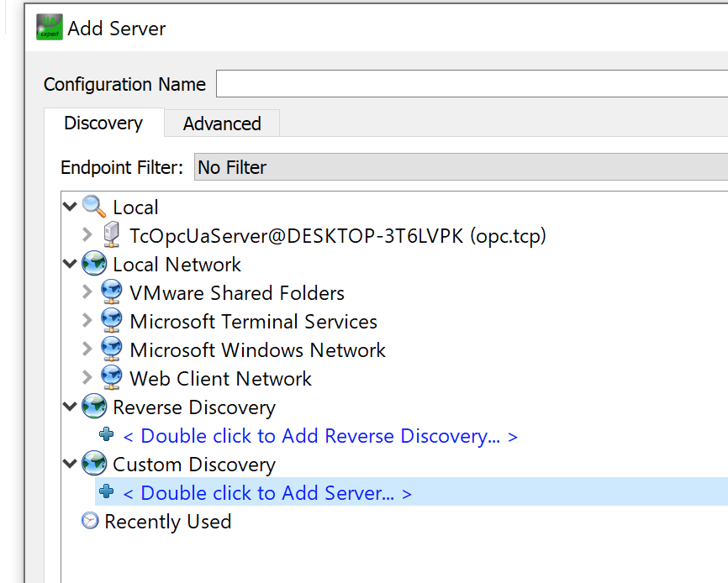Click the globe icon beside Local Network
This screenshot has width=728, height=583.
pos(94,264)
